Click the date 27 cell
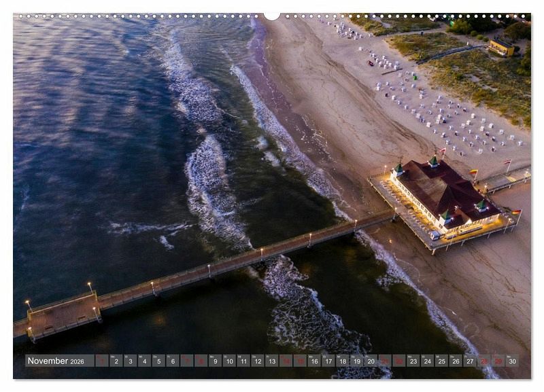The image size is (544, 392). pos(469,361)
